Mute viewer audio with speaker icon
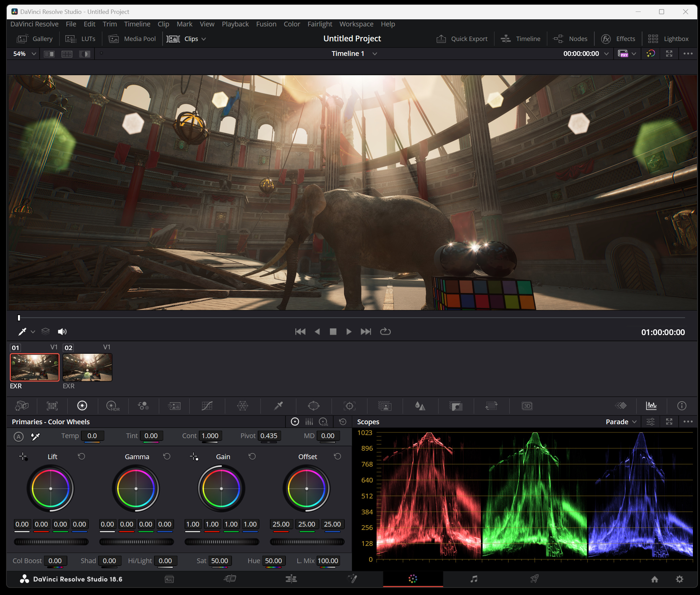Screen dimensions: 700x595 point(62,331)
